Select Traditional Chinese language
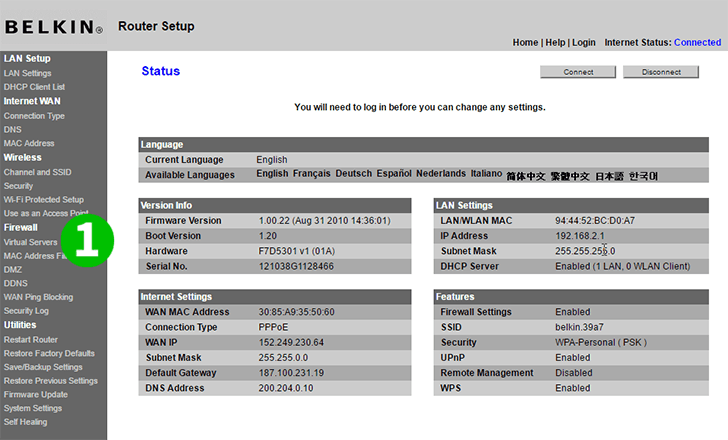 tap(570, 176)
